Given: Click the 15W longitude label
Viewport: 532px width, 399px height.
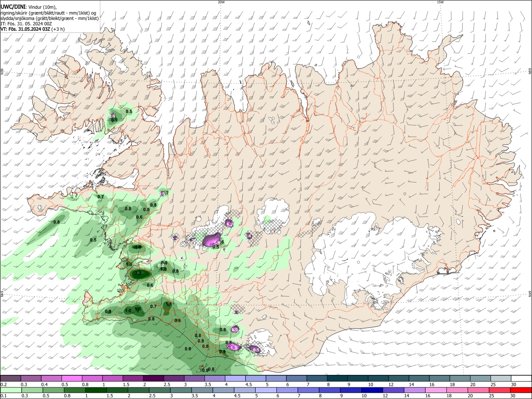Looking at the screenshot, I should click(440, 2).
